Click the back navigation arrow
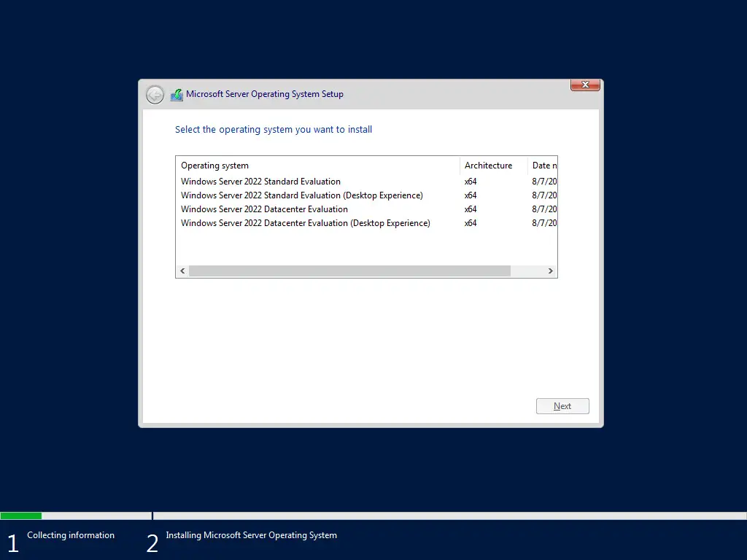 coord(155,94)
